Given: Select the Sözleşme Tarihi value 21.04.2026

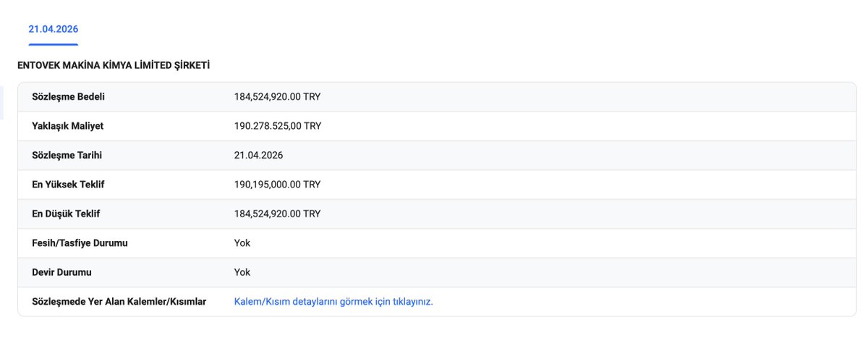Looking at the screenshot, I should (x=258, y=156).
